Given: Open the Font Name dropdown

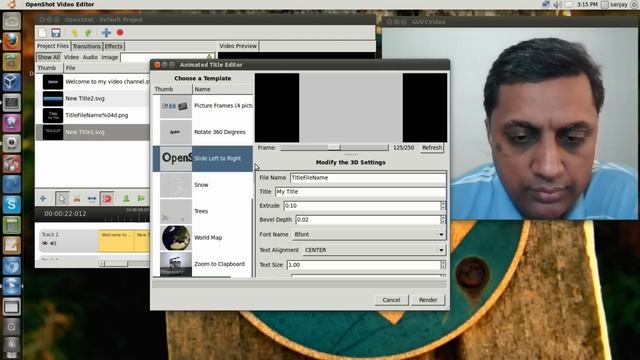Looking at the screenshot, I should coord(369,234).
